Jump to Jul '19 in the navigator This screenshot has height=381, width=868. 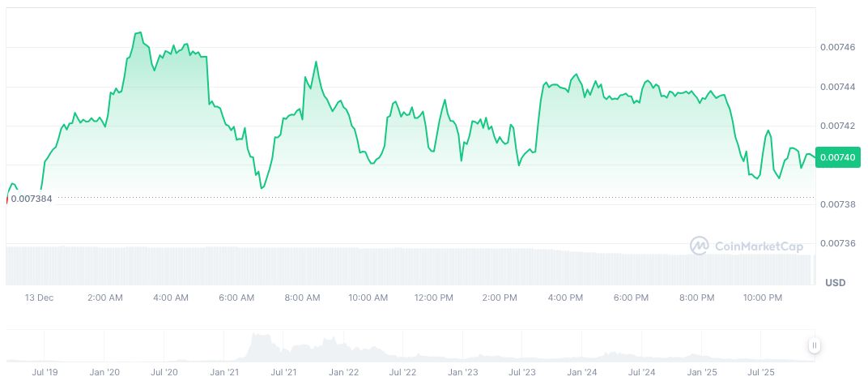point(45,372)
